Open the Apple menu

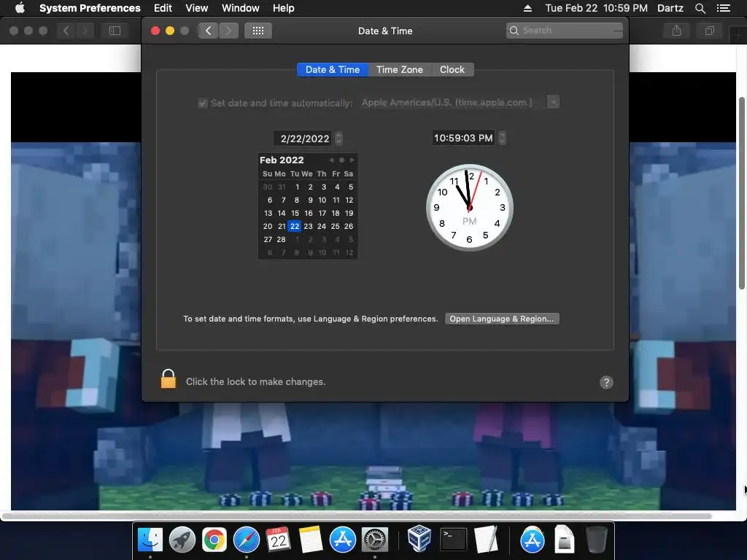tap(20, 7)
